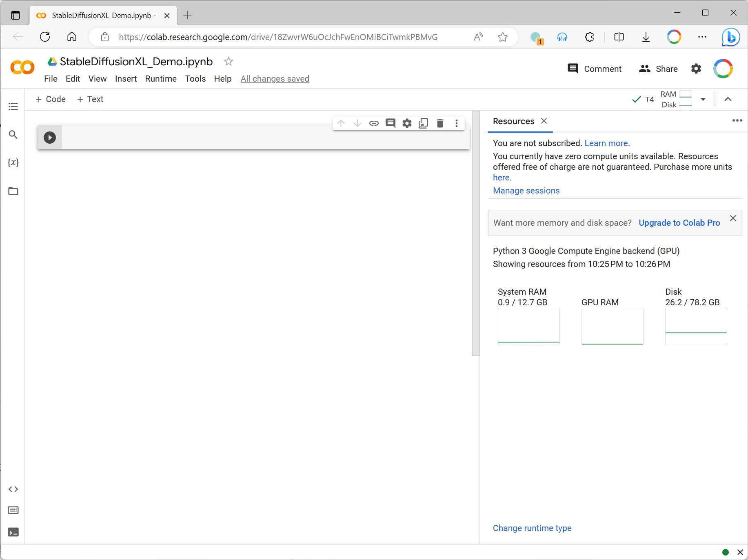
Task: Click the T4 connected status indicator
Action: pyautogui.click(x=643, y=99)
